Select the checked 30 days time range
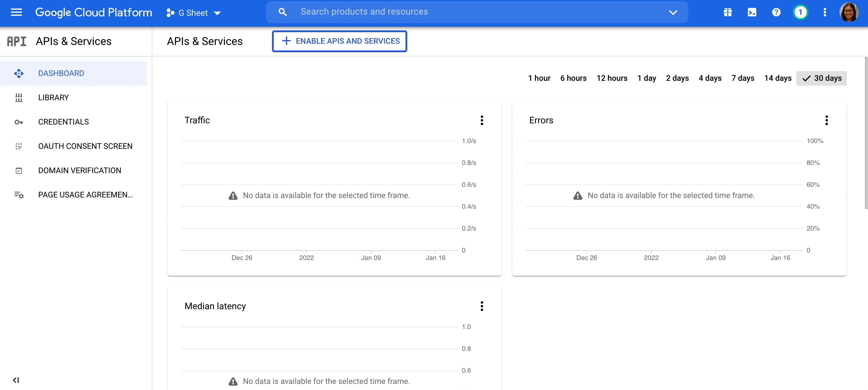This screenshot has height=390, width=868. tap(821, 78)
